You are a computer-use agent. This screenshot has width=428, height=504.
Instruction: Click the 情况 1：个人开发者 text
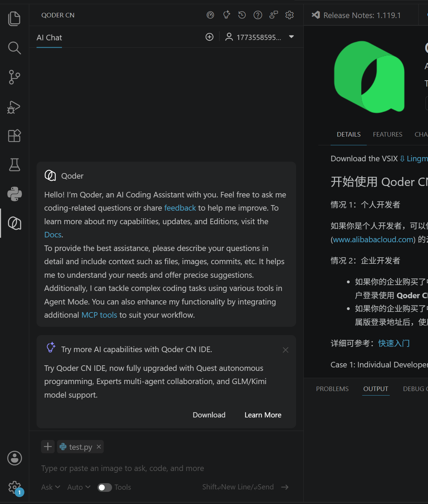click(x=365, y=205)
